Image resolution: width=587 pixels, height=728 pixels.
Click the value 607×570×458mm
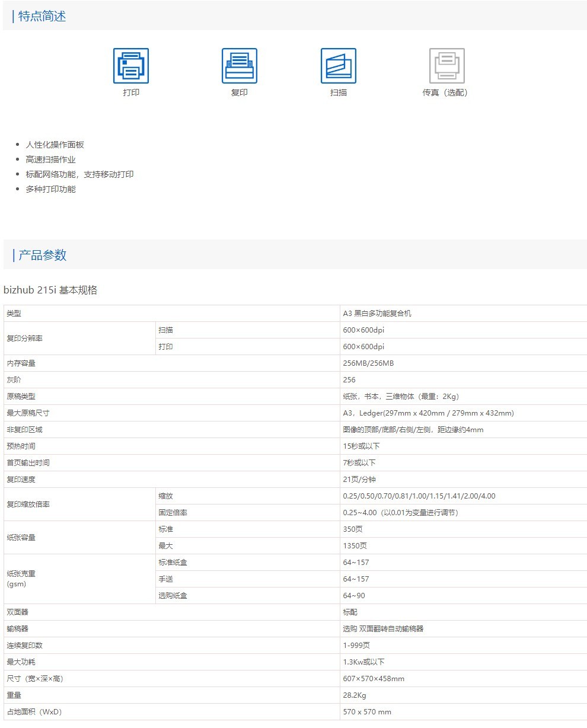[374, 679]
